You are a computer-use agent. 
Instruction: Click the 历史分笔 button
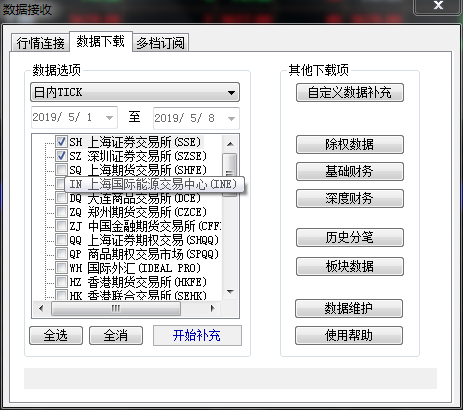tap(350, 237)
